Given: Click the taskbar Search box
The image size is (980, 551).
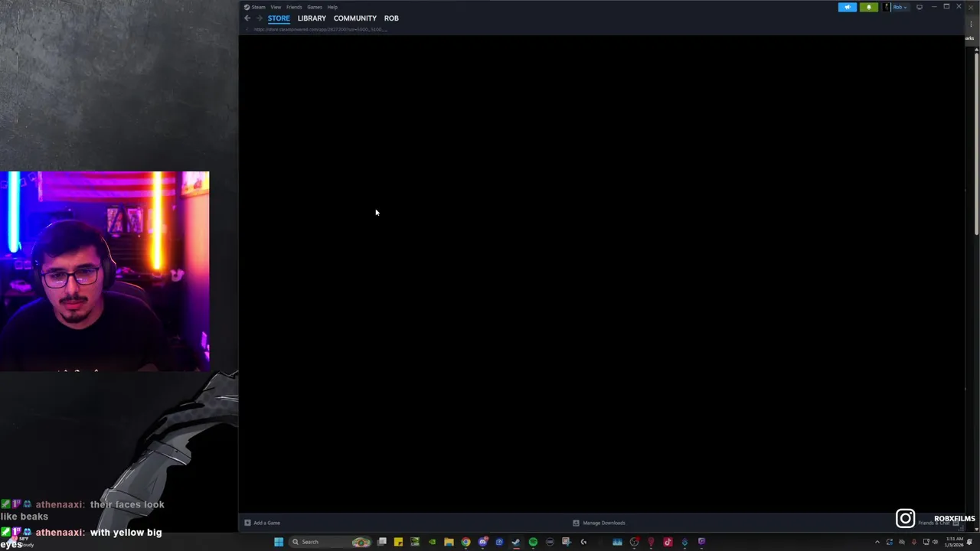Looking at the screenshot, I should [331, 542].
